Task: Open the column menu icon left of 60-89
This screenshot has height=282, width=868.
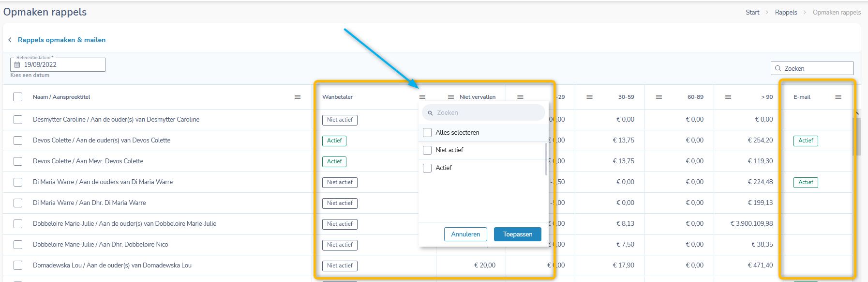Action: [x=658, y=97]
